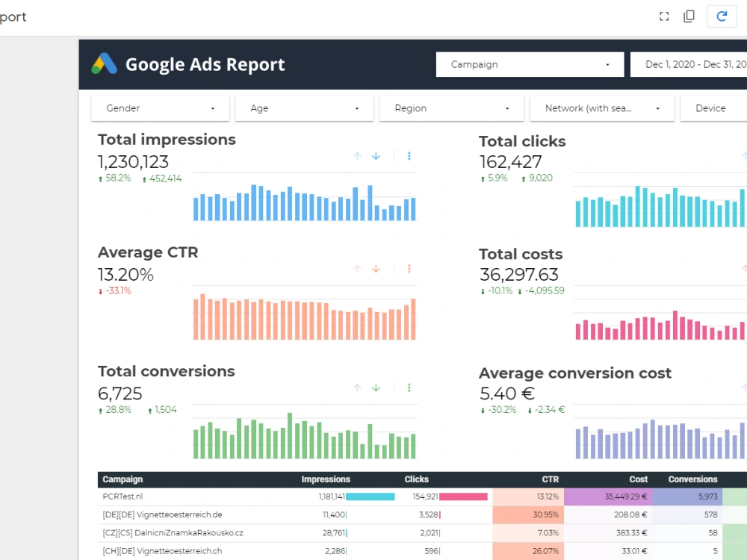Expand the Network filter dropdown

[602, 108]
